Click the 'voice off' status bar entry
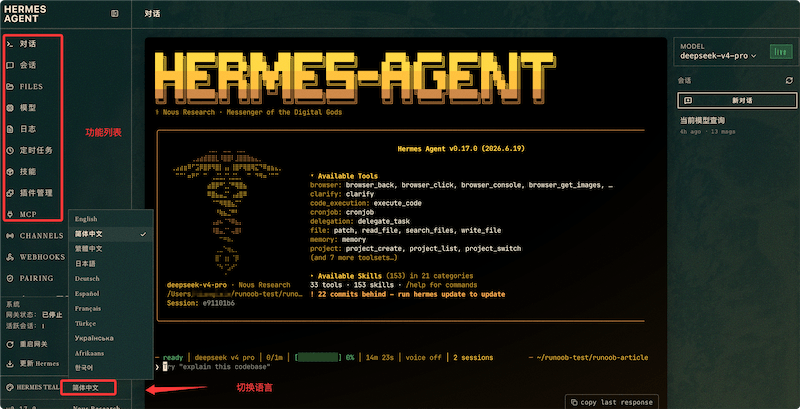 click(423, 357)
